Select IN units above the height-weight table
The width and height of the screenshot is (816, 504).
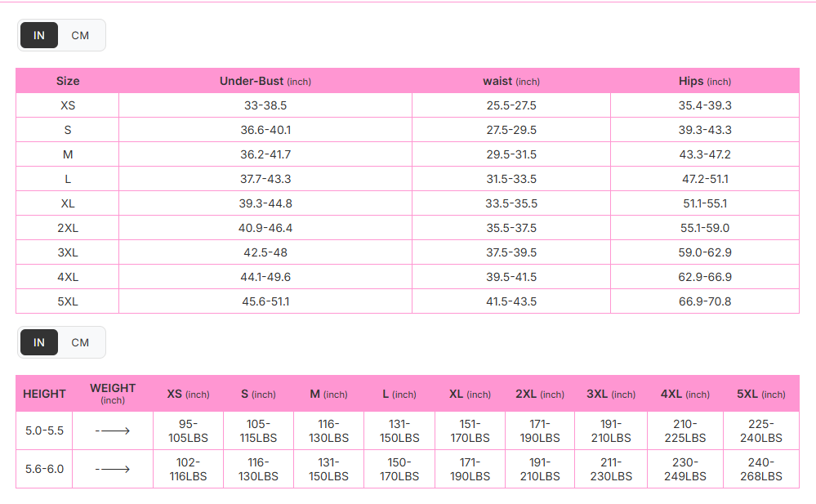click(39, 342)
